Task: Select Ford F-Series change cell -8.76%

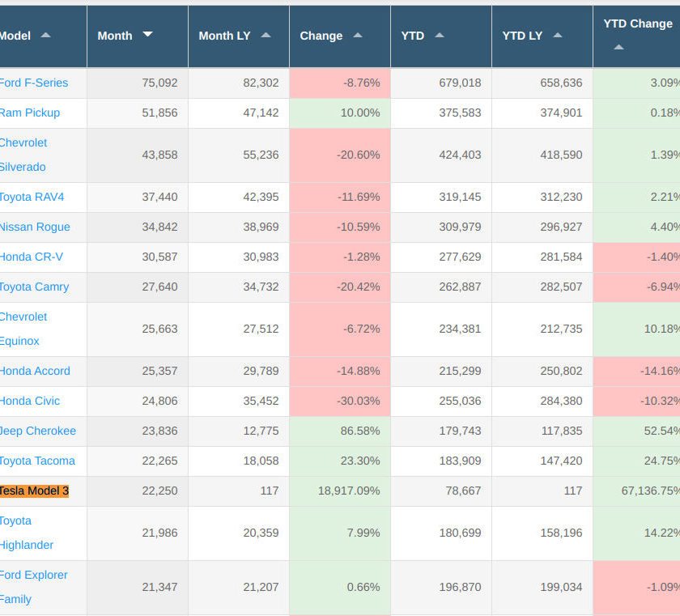Action: tap(339, 83)
